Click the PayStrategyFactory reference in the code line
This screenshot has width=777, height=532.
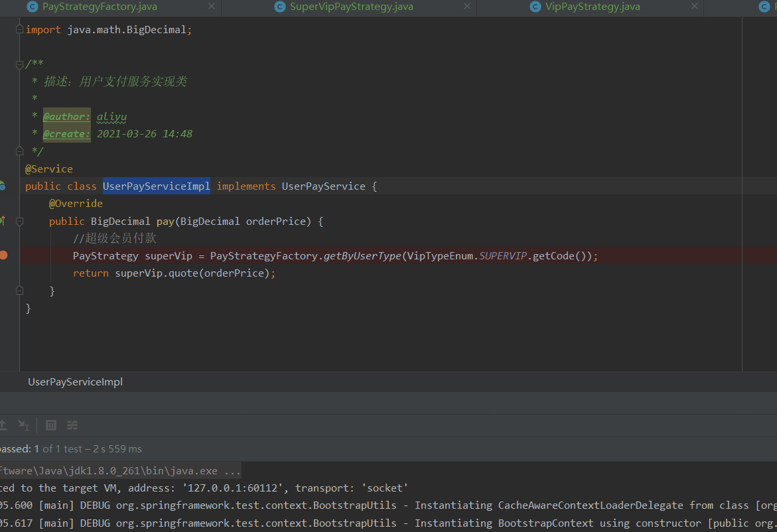263,256
